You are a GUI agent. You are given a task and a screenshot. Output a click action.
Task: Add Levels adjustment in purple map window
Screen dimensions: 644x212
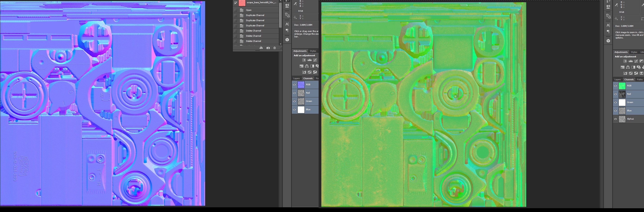coord(309,60)
